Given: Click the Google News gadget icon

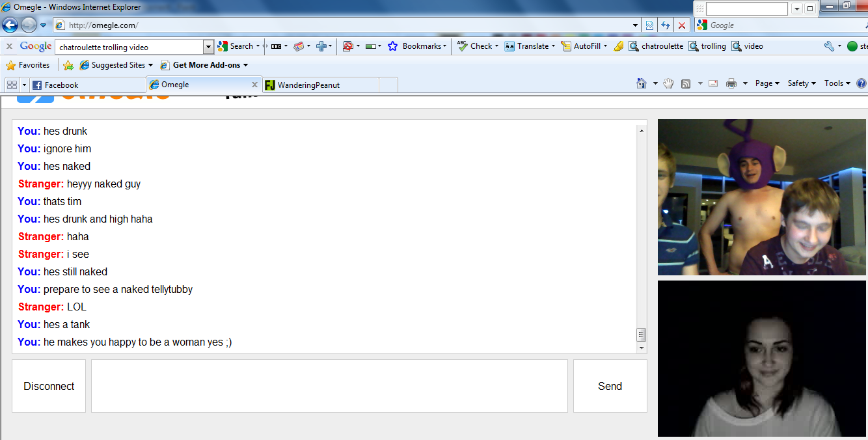Looking at the screenshot, I should pos(299,46).
